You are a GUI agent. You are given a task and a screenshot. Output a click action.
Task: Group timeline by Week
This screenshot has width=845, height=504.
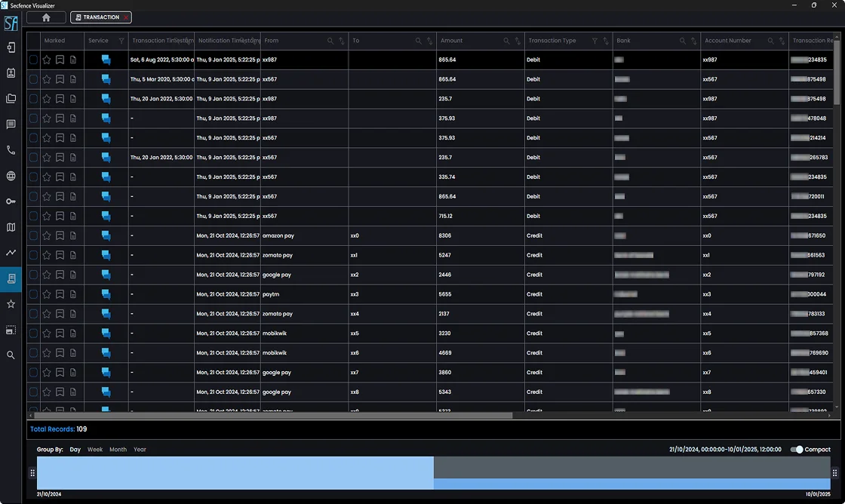tap(95, 450)
